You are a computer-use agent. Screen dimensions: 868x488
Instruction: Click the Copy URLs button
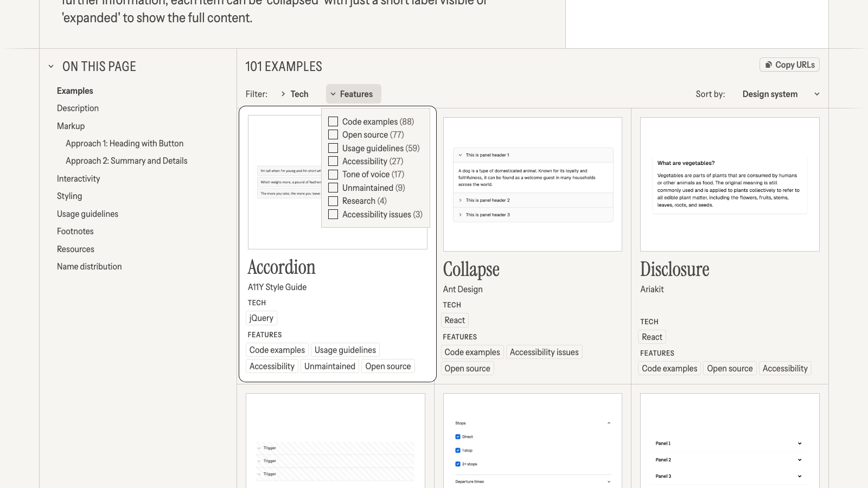coord(789,65)
